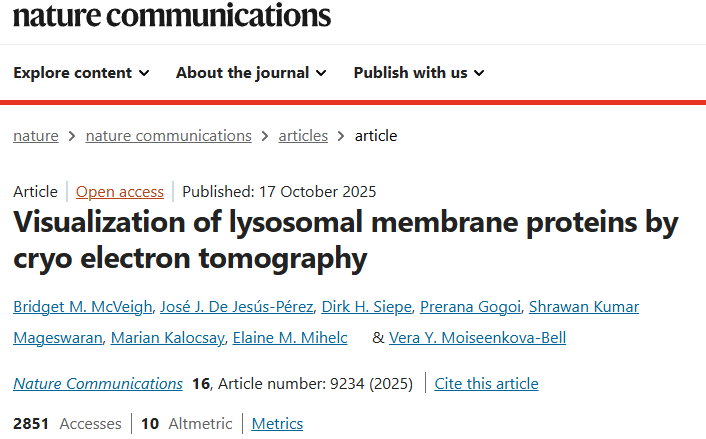706x439 pixels.
Task: Click Cite this article
Action: point(487,384)
